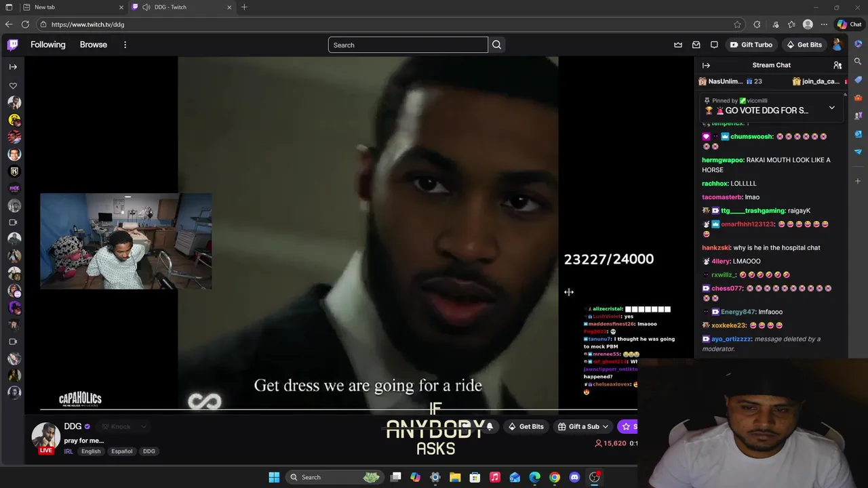
Task: Open the Twitch user avatar menu
Action: [837, 45]
